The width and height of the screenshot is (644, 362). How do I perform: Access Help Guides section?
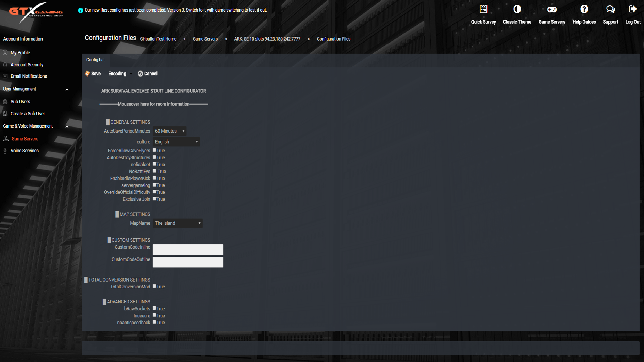(x=584, y=14)
